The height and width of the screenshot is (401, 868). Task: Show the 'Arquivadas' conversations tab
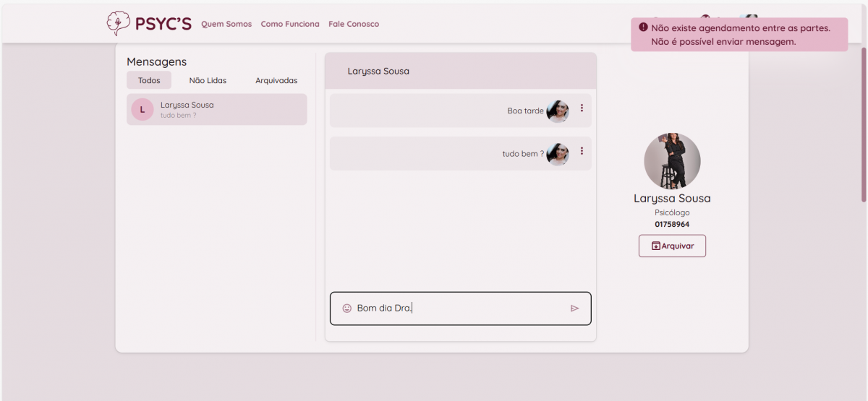276,80
